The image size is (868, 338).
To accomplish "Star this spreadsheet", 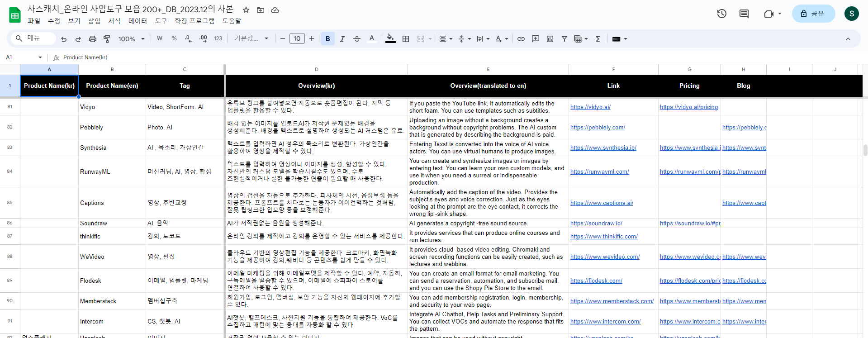I will tap(246, 10).
